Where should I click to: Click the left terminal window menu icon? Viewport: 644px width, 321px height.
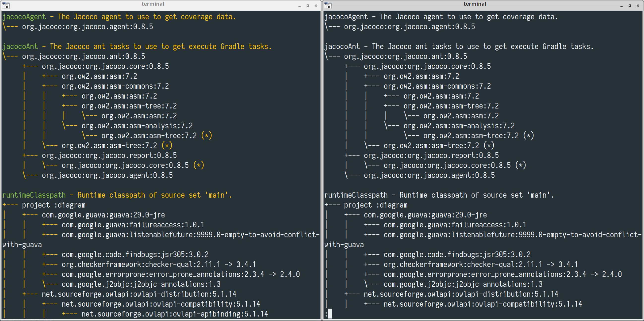(x=6, y=5)
